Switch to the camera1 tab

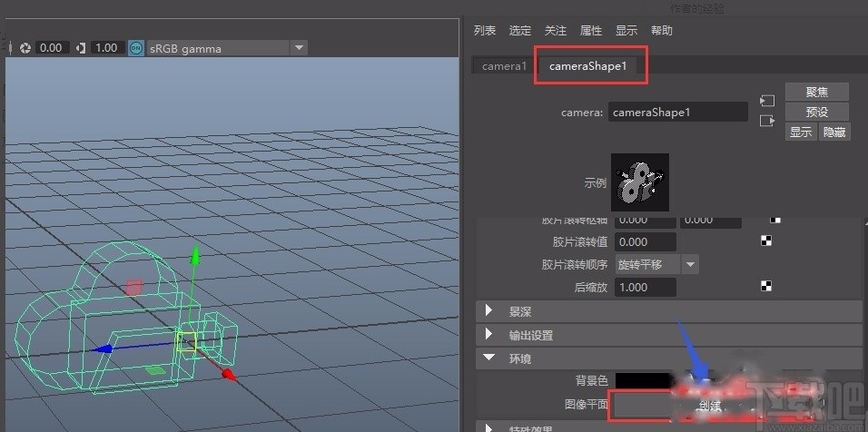pos(504,66)
